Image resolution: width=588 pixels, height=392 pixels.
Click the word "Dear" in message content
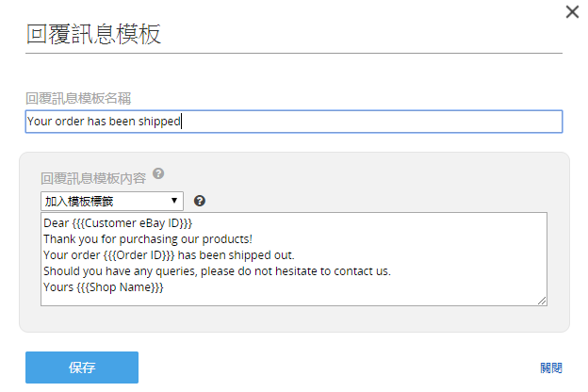[57, 223]
